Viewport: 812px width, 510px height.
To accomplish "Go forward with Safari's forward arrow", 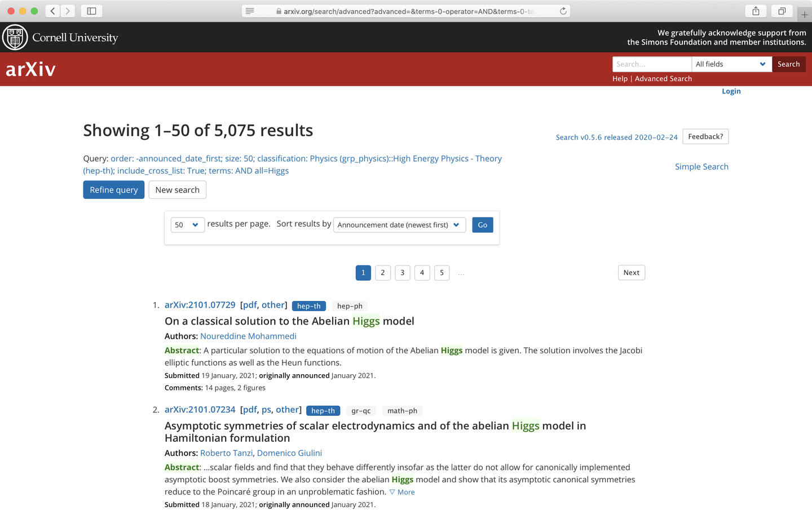I will point(68,11).
